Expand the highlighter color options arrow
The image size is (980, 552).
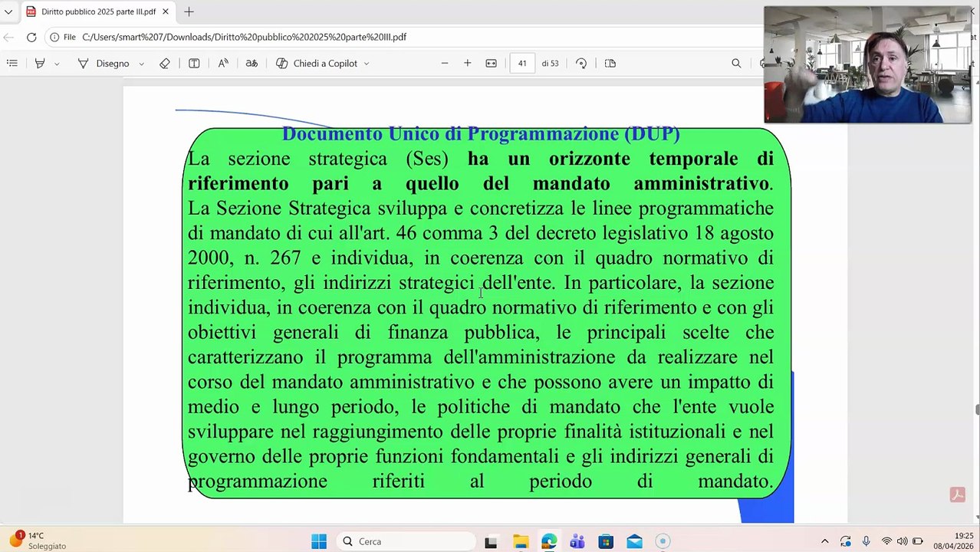(57, 64)
